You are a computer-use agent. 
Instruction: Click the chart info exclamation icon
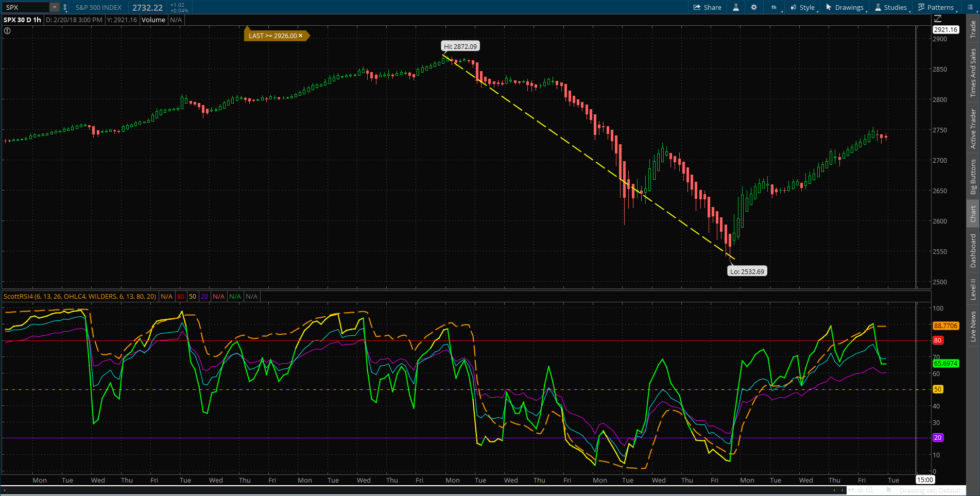[7, 30]
